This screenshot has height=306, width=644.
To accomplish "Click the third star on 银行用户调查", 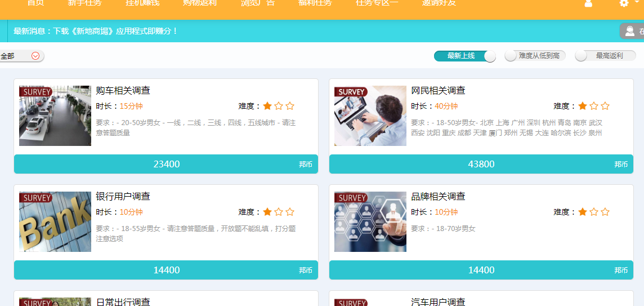I will click(x=290, y=212).
